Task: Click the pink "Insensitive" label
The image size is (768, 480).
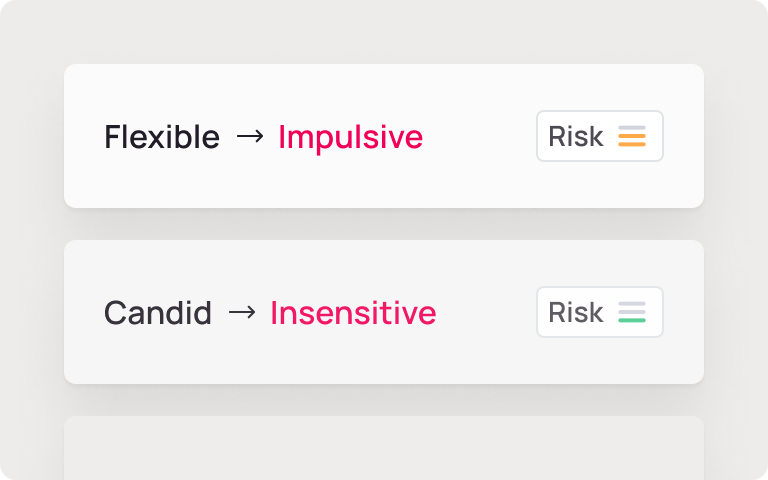Action: (353, 313)
